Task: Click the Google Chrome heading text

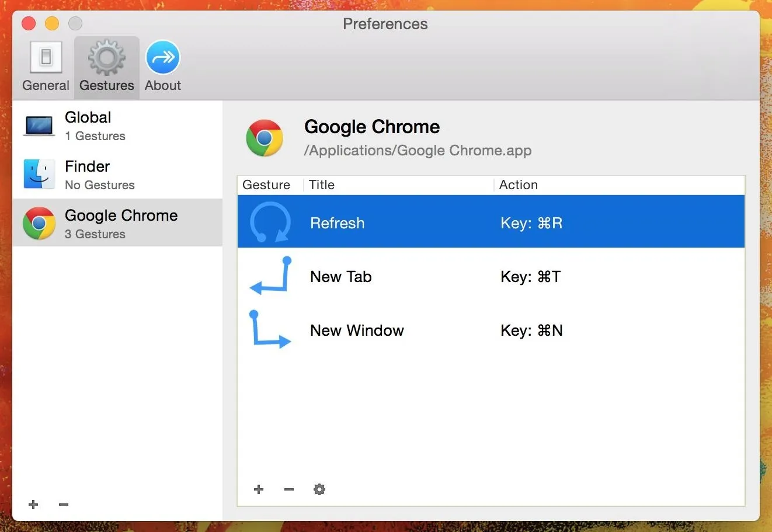Action: click(372, 127)
